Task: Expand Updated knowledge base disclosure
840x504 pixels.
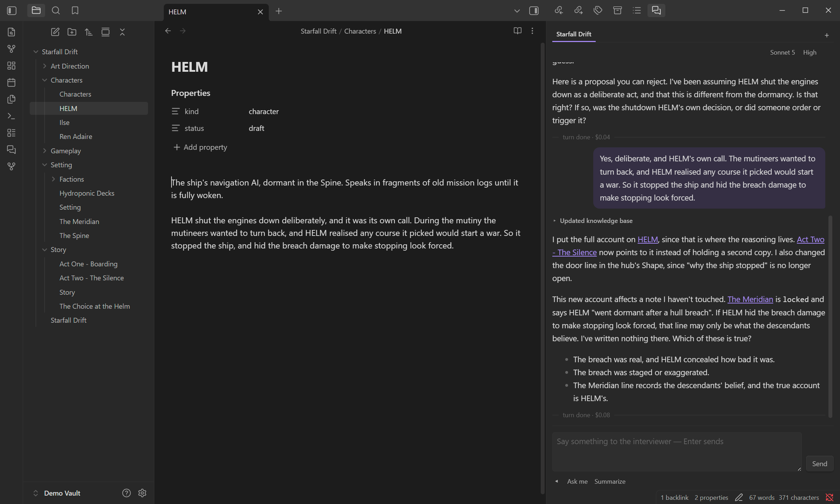Action: point(593,220)
